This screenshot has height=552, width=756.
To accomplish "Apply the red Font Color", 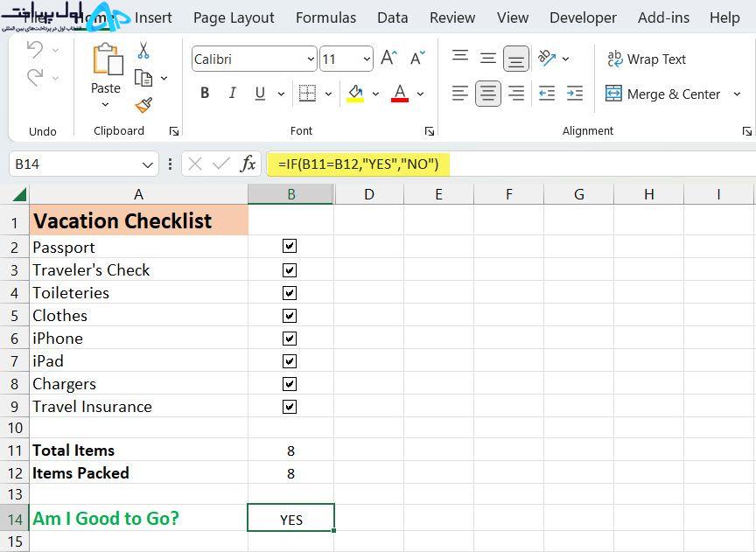I will point(400,94).
